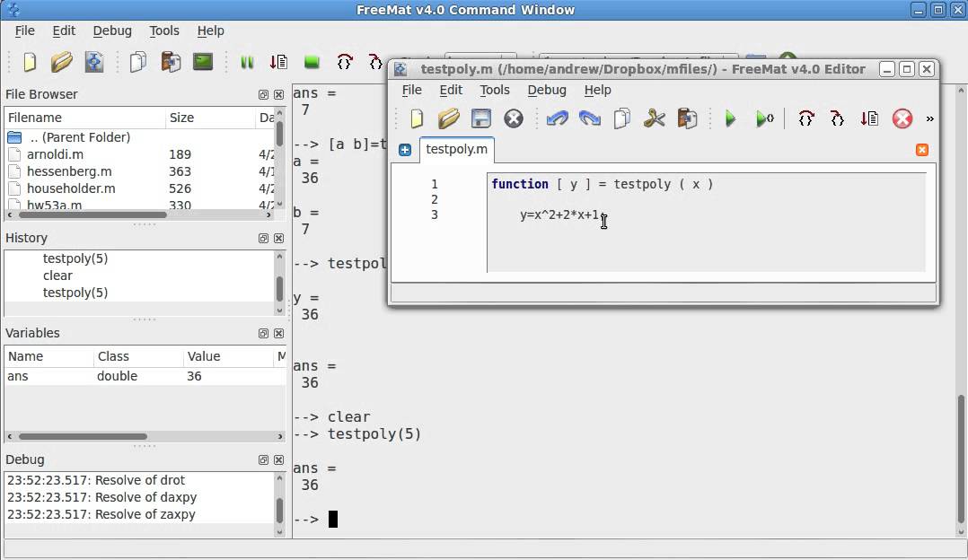The width and height of the screenshot is (968, 560).
Task: Click Step Into icon in the Editor toolbar
Action: point(837,118)
